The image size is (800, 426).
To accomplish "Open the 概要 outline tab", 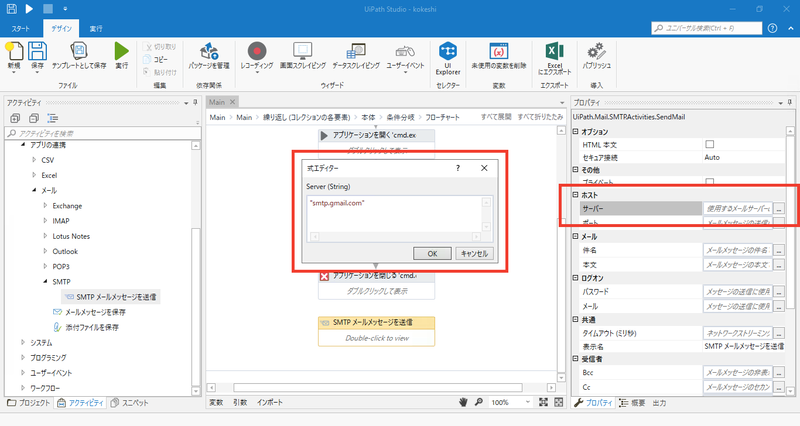I will coord(632,403).
